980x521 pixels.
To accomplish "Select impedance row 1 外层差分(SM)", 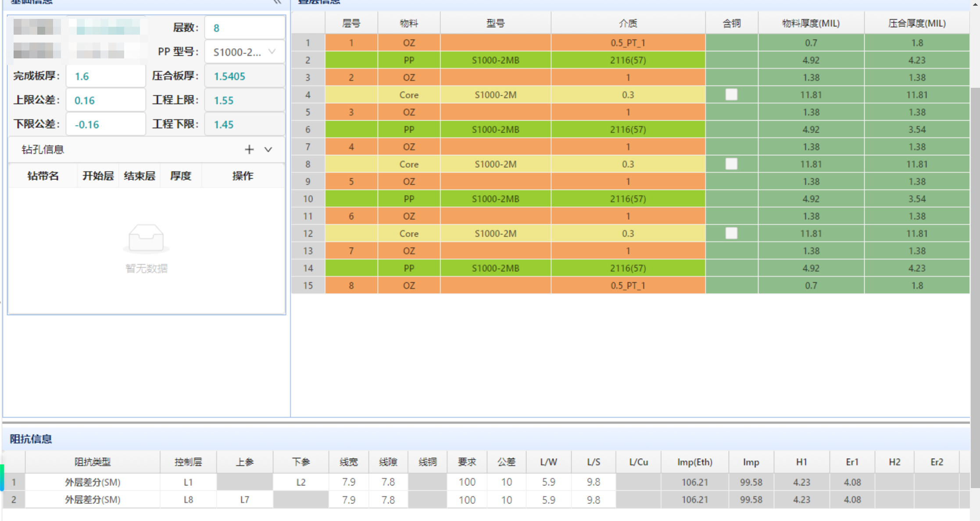I will pyautogui.click(x=93, y=482).
